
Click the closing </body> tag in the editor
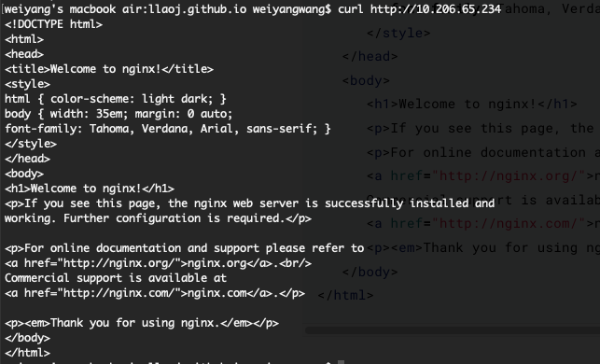[370, 272]
